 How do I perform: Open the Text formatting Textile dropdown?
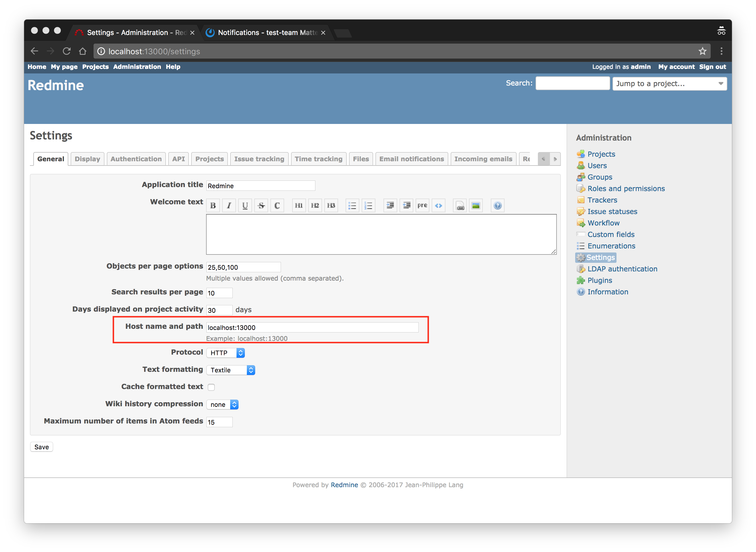pyautogui.click(x=230, y=370)
